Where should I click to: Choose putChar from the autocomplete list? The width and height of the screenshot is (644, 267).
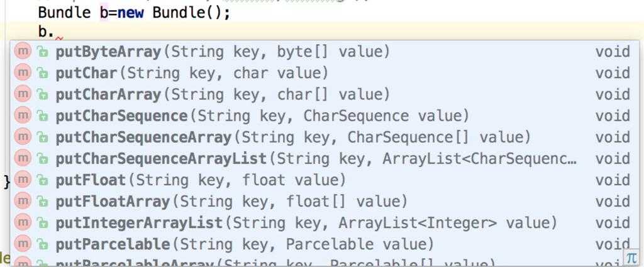[322, 73]
